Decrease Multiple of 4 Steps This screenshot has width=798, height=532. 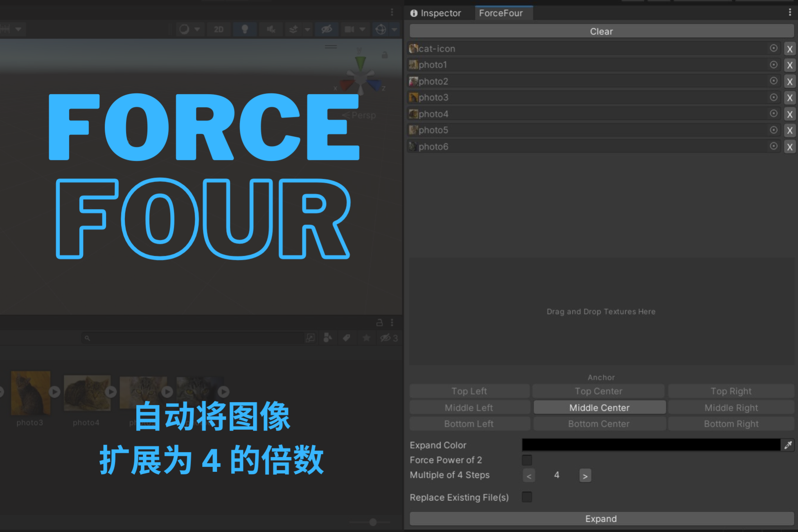(x=529, y=476)
